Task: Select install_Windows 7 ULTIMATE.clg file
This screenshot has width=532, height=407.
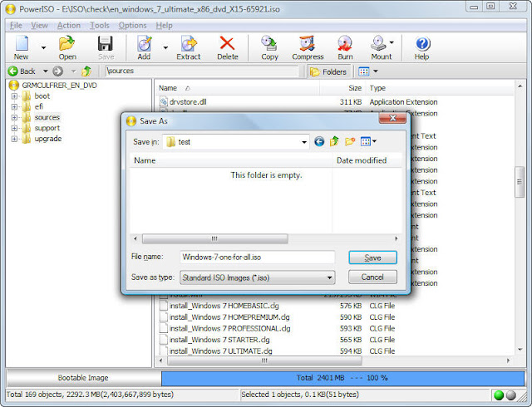Action: (x=220, y=351)
